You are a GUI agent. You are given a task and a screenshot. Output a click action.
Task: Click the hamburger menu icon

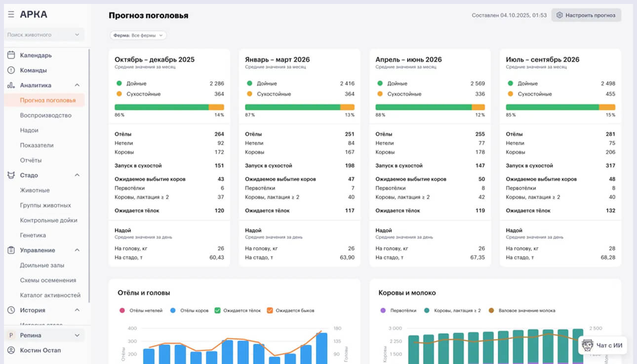coord(11,15)
